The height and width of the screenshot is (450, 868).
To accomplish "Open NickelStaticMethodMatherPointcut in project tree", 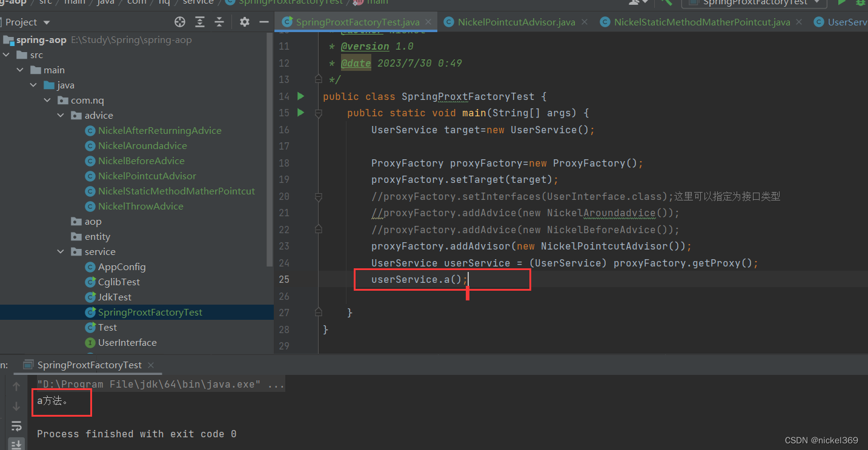I will [176, 191].
